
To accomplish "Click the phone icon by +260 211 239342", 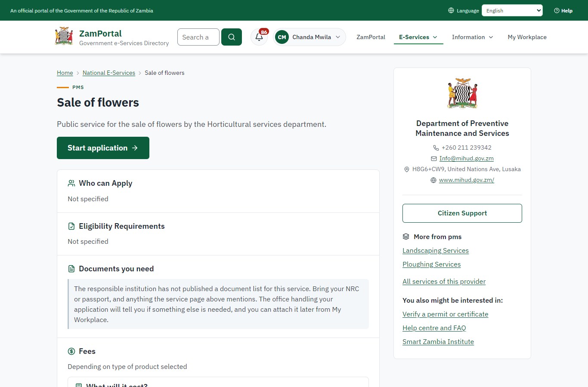I will 436,147.
